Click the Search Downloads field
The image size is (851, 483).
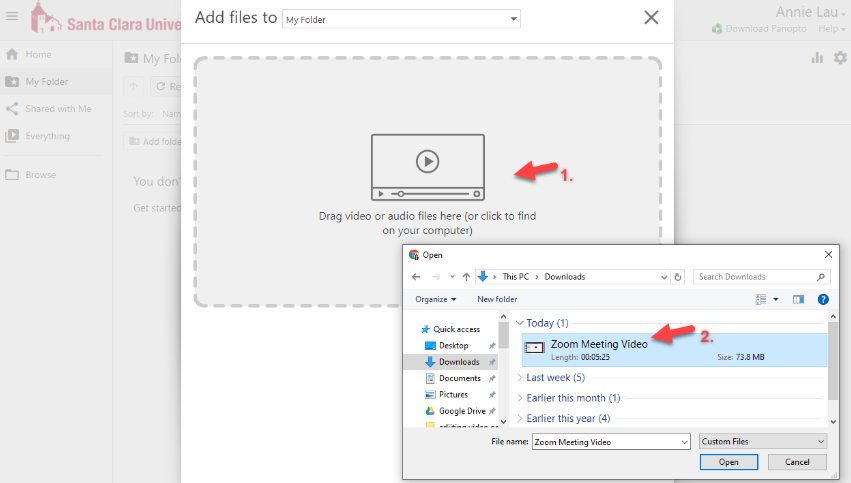(757, 277)
